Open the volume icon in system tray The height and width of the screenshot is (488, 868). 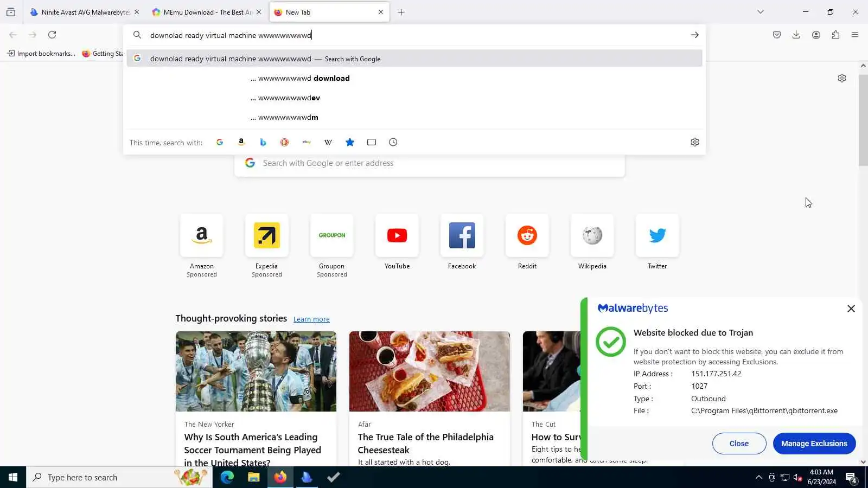(797, 477)
